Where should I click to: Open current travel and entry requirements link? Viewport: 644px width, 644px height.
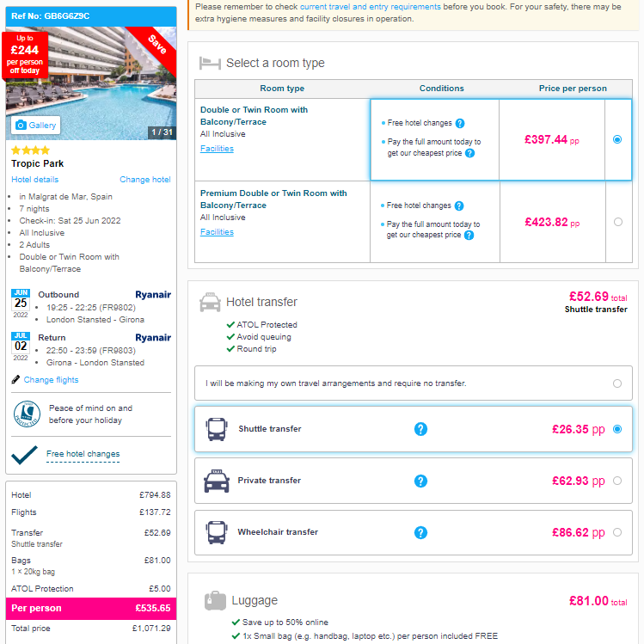coord(370,7)
